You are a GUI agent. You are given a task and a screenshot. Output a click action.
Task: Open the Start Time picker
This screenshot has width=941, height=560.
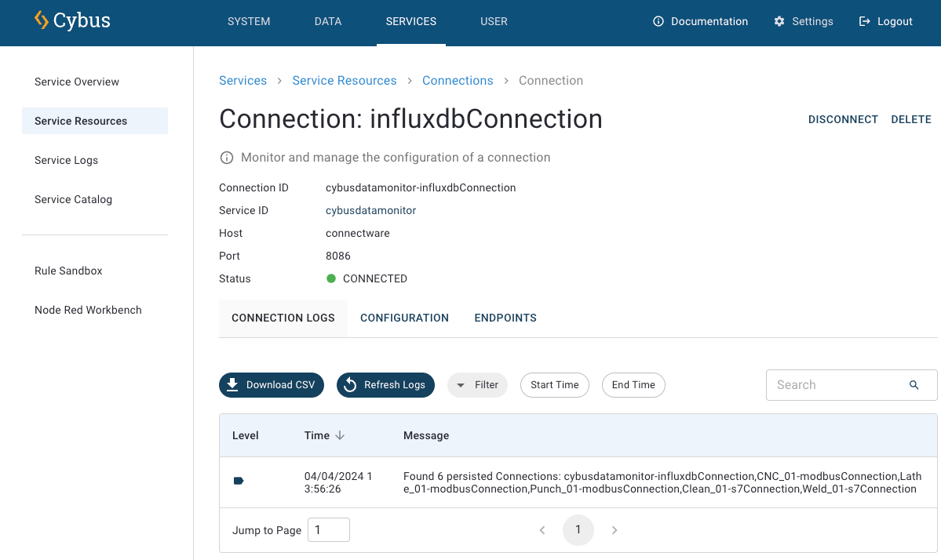click(554, 385)
